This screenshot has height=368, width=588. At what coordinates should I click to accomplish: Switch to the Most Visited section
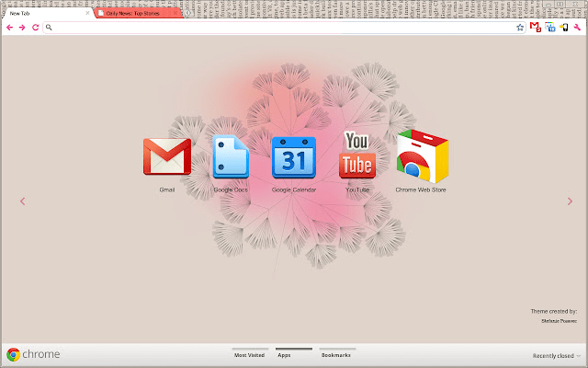click(250, 354)
